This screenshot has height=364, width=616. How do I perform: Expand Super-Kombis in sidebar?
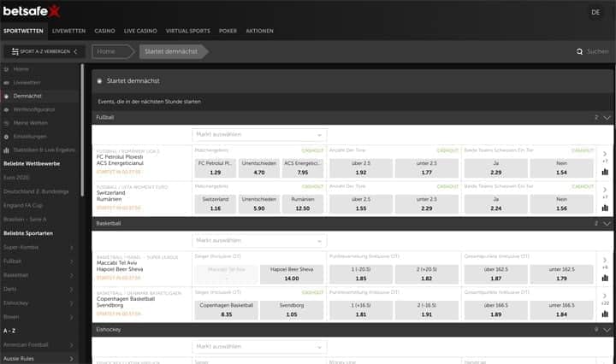[x=72, y=248]
